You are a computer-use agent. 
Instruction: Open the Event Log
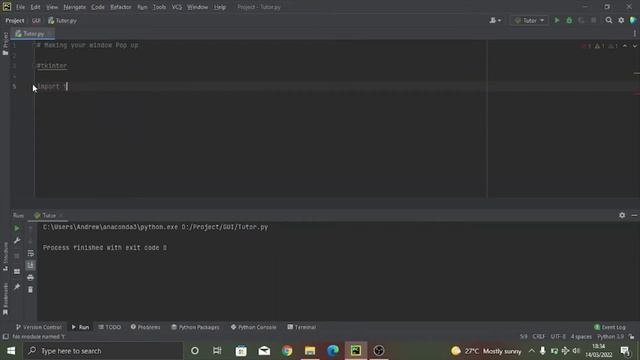[x=610, y=327]
